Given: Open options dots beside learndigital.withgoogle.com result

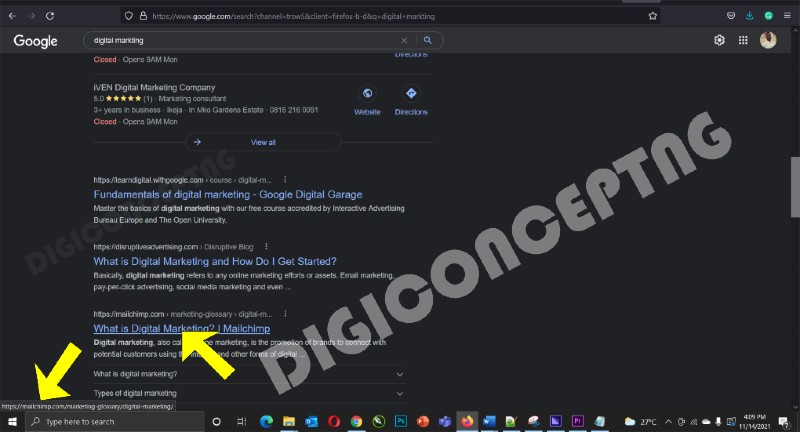Looking at the screenshot, I should click(x=285, y=180).
